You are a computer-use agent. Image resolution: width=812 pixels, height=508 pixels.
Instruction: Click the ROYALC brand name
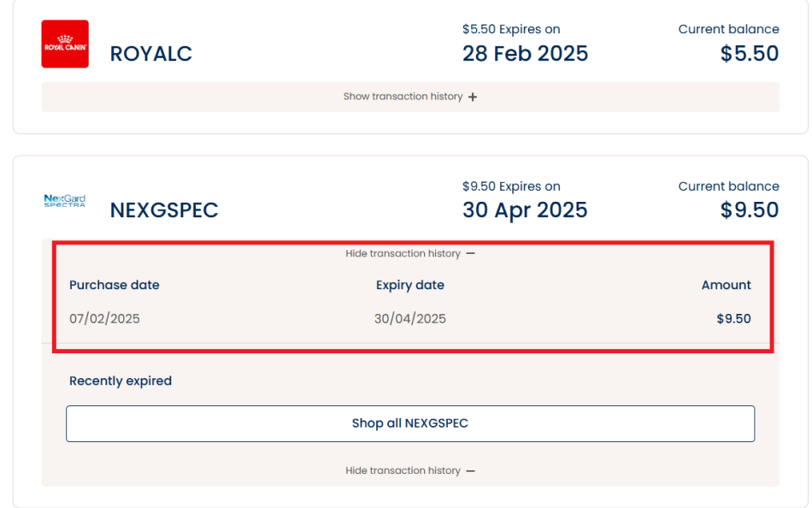click(150, 54)
